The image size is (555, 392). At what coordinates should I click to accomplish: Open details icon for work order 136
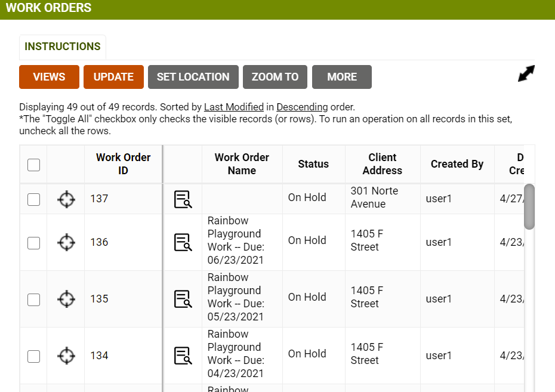[x=183, y=242]
